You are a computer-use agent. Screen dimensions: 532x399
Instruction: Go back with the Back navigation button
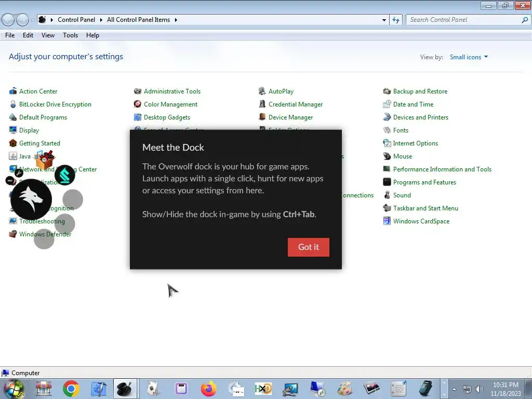[x=8, y=20]
